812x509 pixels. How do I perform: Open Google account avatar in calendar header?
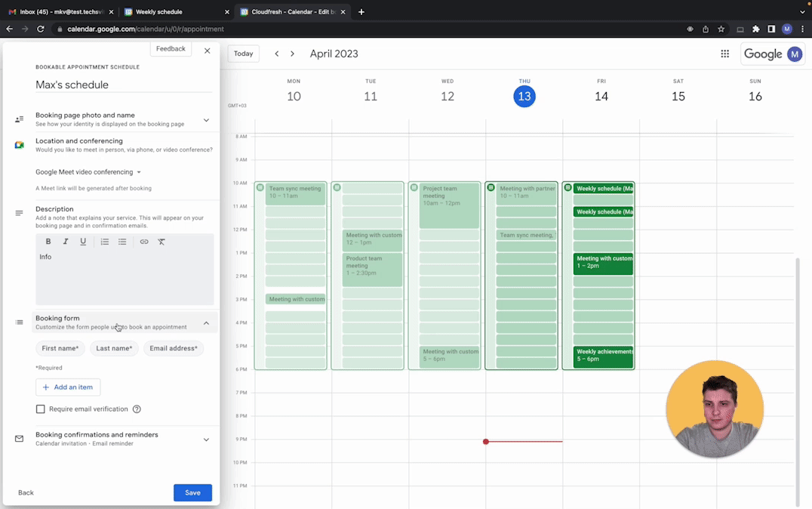coord(795,54)
